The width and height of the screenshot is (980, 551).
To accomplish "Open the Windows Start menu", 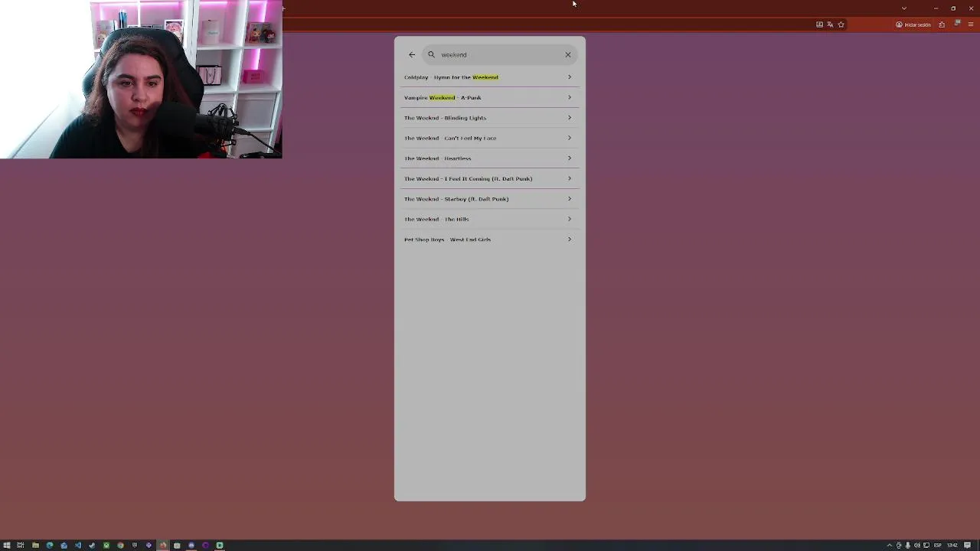I will (7, 546).
